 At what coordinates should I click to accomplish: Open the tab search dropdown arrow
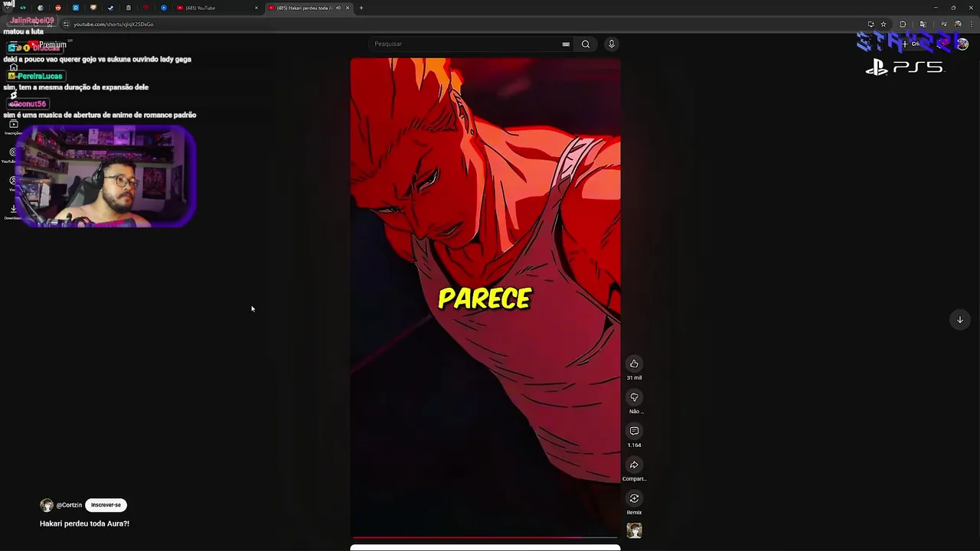pyautogui.click(x=8, y=8)
